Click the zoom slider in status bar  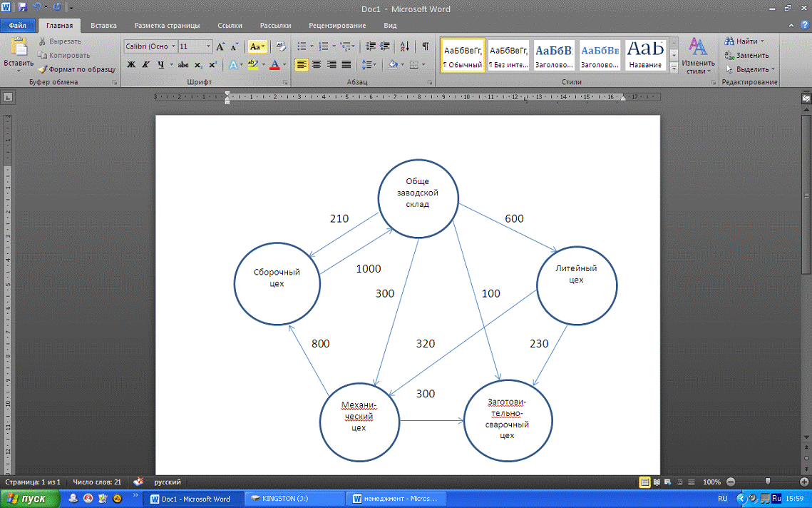click(767, 482)
